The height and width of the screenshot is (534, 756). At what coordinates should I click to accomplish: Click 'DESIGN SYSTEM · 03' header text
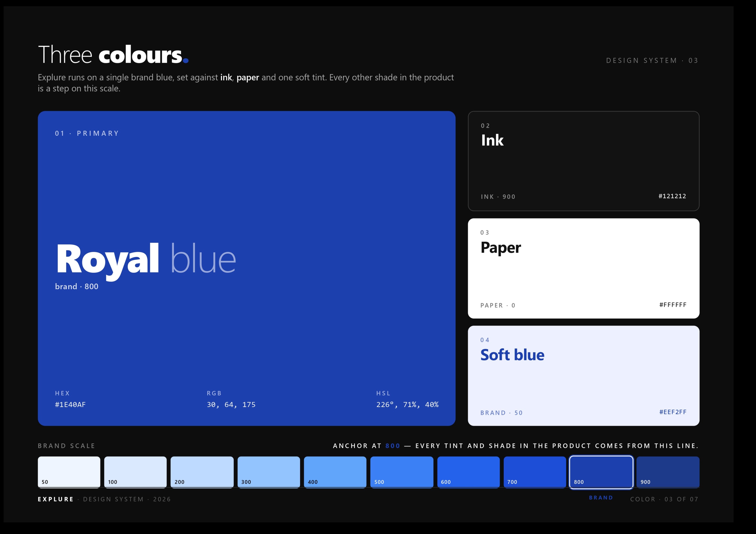pos(652,60)
